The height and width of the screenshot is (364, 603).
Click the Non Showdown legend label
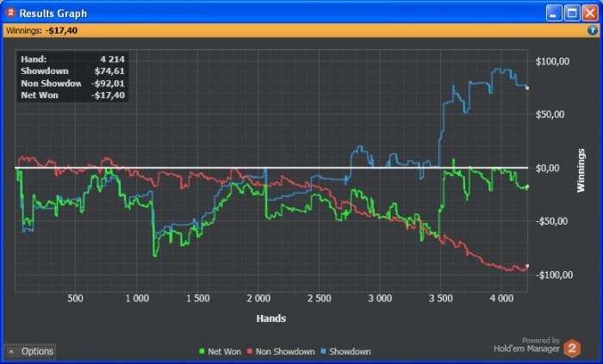(x=285, y=351)
